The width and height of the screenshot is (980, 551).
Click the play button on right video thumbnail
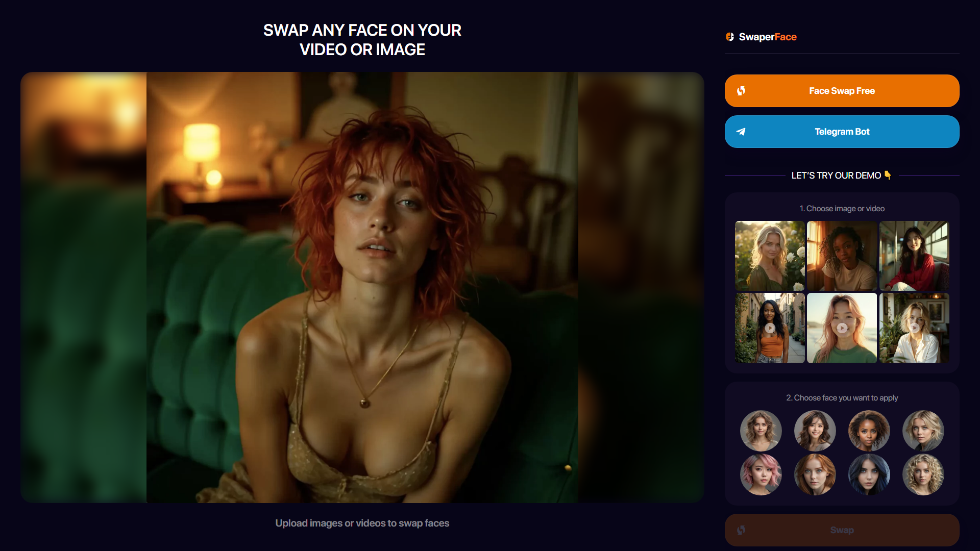coord(915,328)
